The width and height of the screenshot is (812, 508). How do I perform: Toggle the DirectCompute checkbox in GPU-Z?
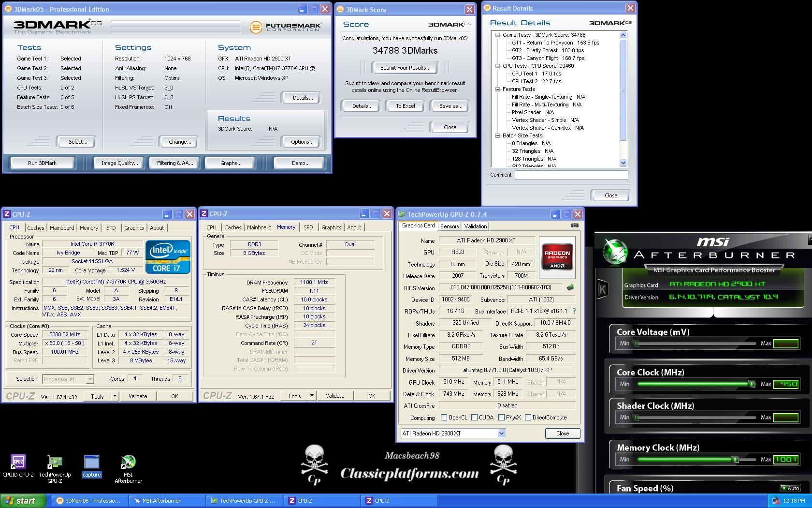coord(528,418)
